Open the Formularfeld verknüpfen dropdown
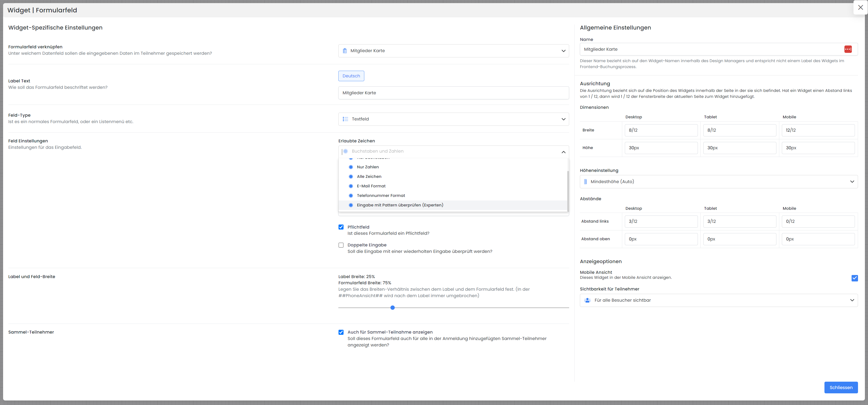Viewport: 868px width, 405px height. click(453, 51)
